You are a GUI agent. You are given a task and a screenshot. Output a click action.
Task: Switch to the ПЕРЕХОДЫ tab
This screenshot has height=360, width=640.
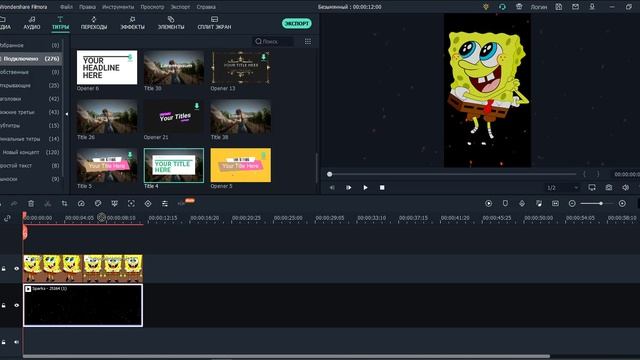tap(94, 23)
